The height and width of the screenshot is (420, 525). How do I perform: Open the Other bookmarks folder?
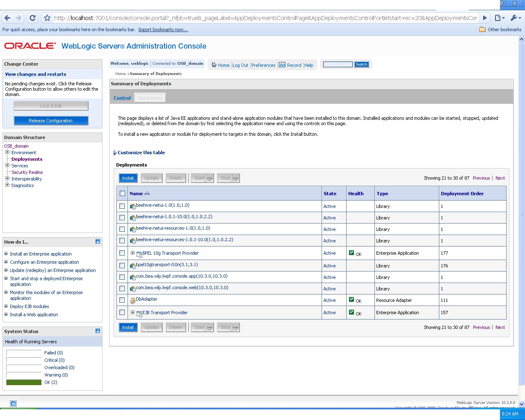pos(500,30)
